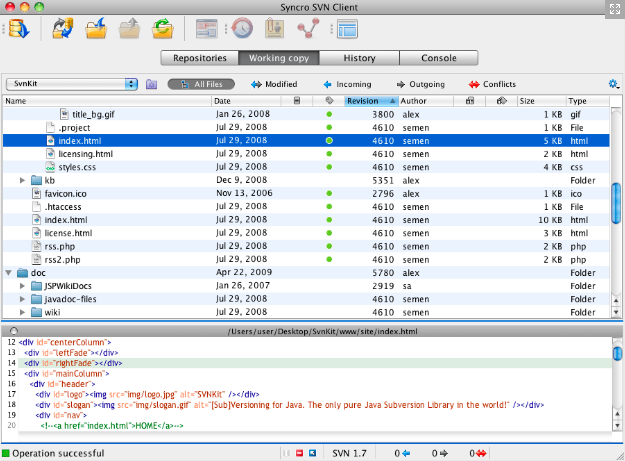Click the blue status bar icon
Screen dimensions: 625x461
tap(312, 453)
